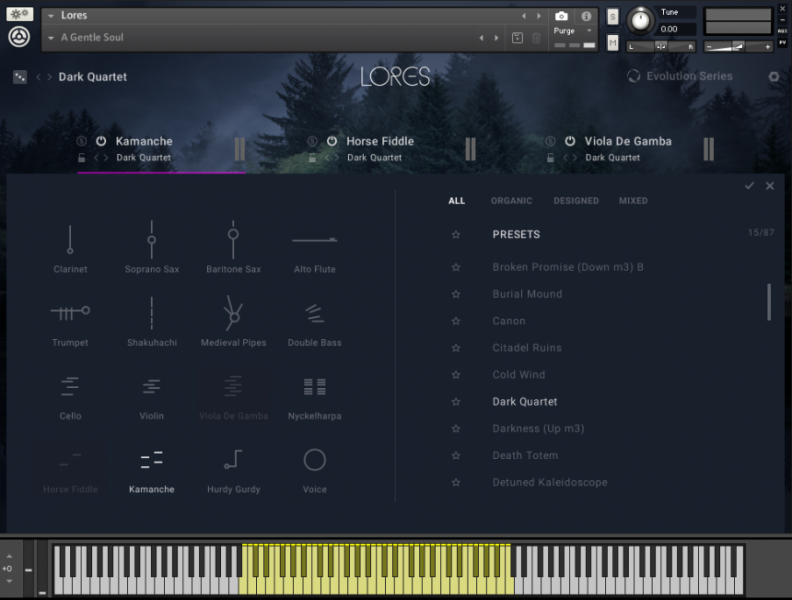Close the preset browser panel
This screenshot has width=792, height=600.
click(x=770, y=186)
